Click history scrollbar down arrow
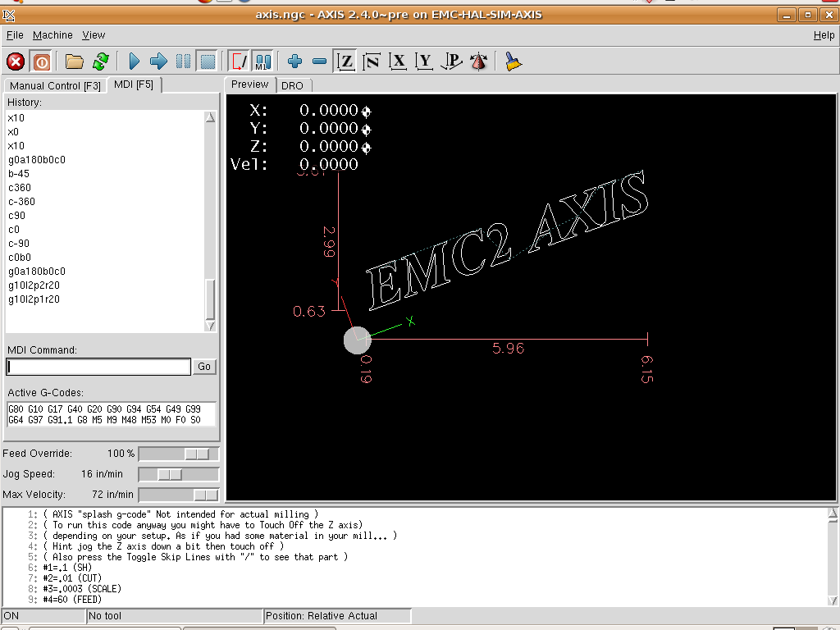840x630 pixels. tap(211, 326)
